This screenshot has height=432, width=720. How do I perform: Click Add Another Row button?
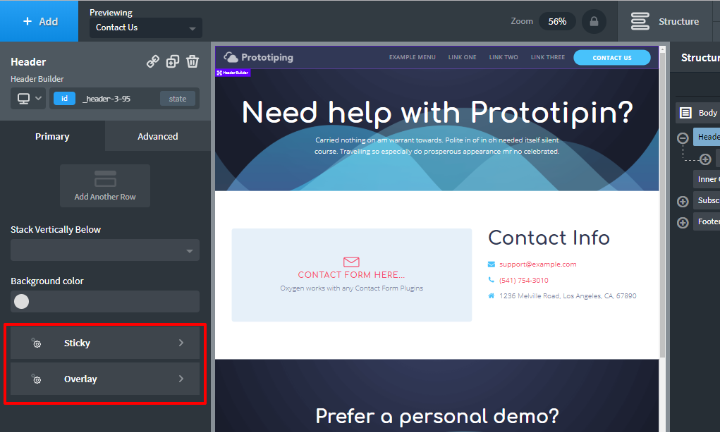pos(105,185)
